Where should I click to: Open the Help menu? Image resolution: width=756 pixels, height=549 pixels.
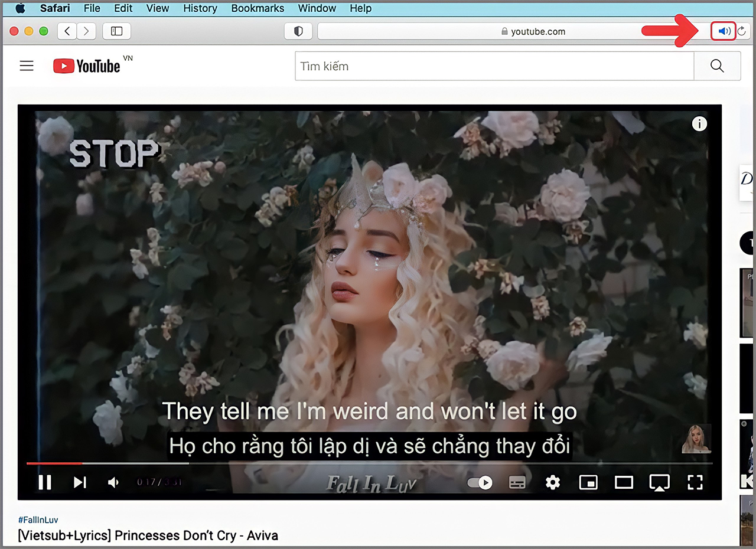coord(361,8)
